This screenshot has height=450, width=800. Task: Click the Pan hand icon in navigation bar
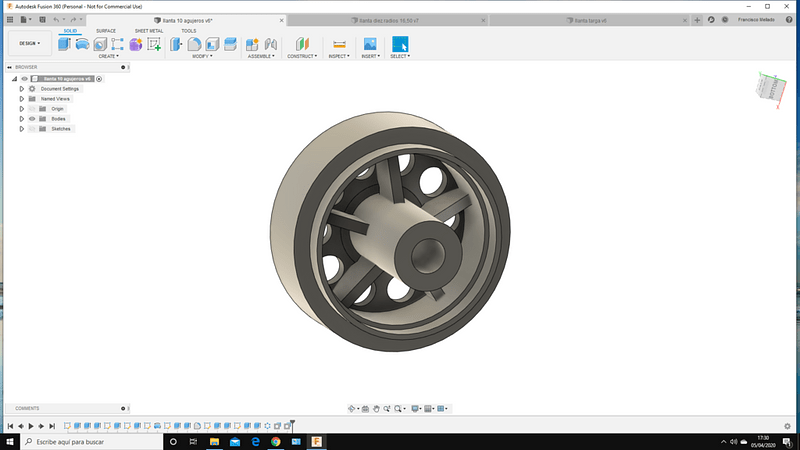376,409
